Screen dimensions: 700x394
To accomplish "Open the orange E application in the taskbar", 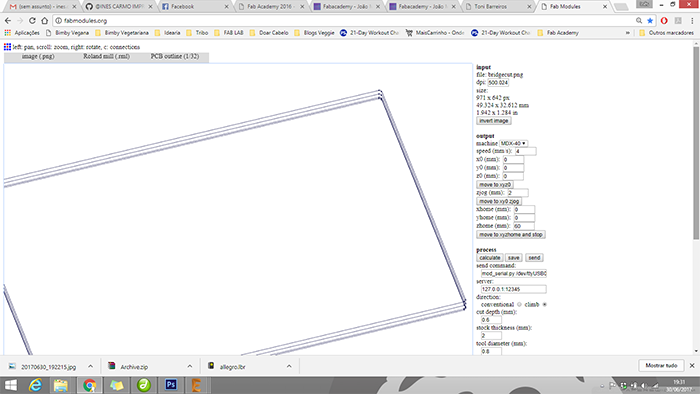I will click(x=196, y=385).
